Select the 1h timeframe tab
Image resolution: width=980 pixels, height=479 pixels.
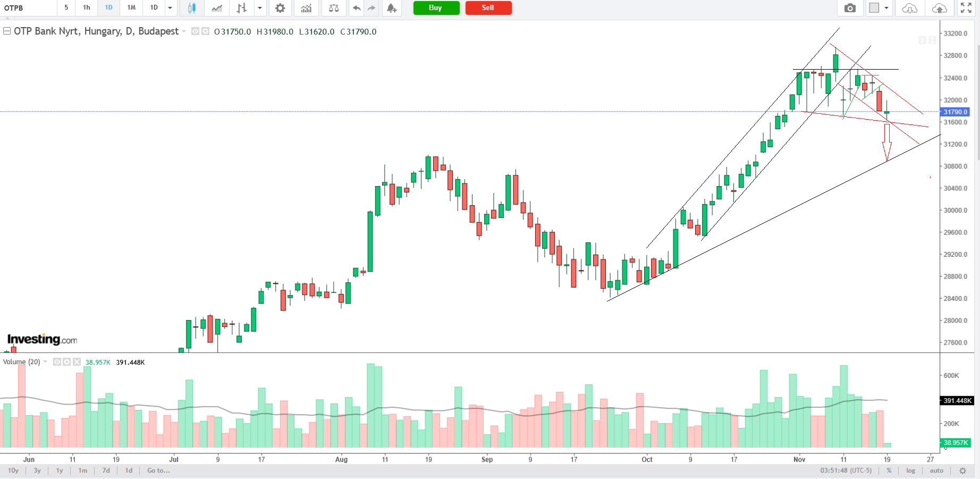[87, 7]
